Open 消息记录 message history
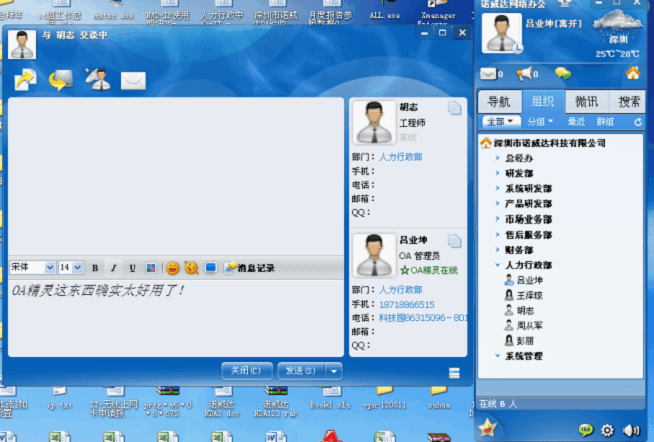 point(250,268)
